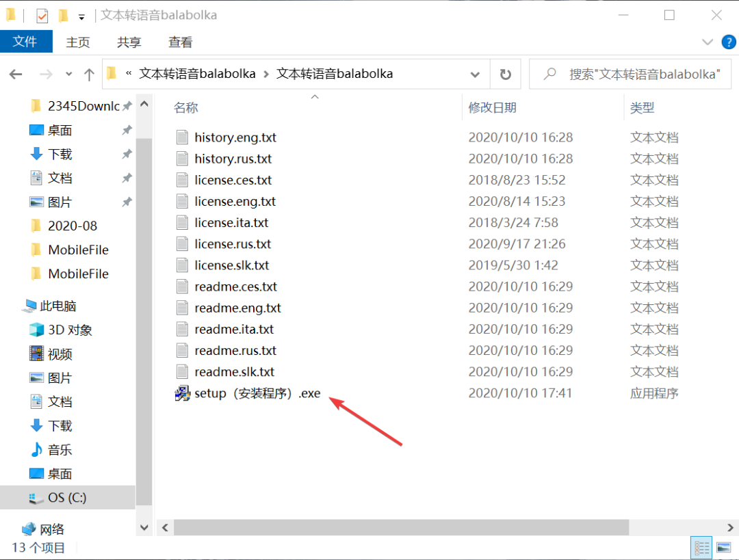Show hidden breadcrumb path via « chevron
Screen dimensions: 739x560
click(128, 73)
